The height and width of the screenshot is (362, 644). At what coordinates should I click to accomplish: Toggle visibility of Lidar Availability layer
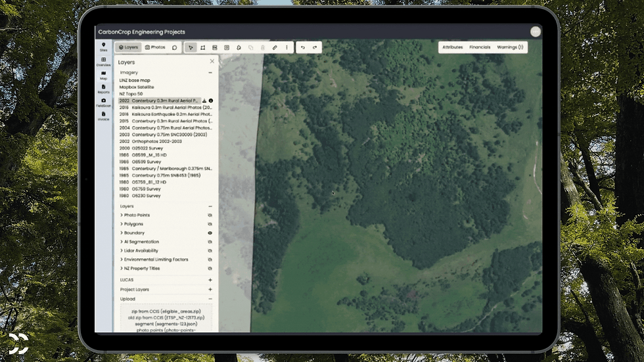210,251
